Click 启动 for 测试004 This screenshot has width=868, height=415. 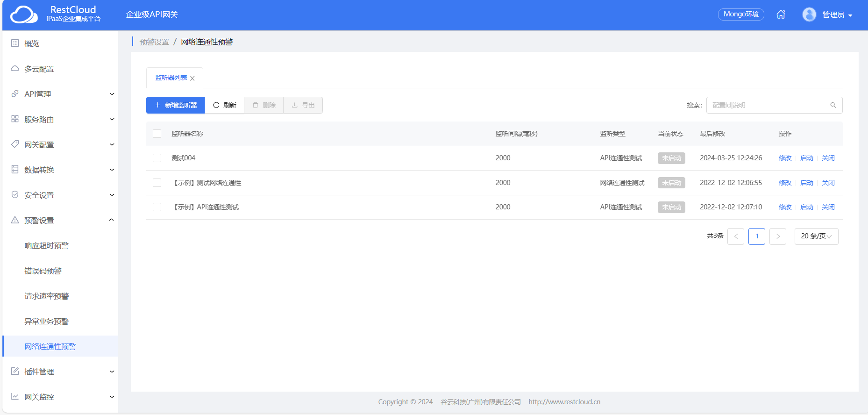[x=807, y=158]
